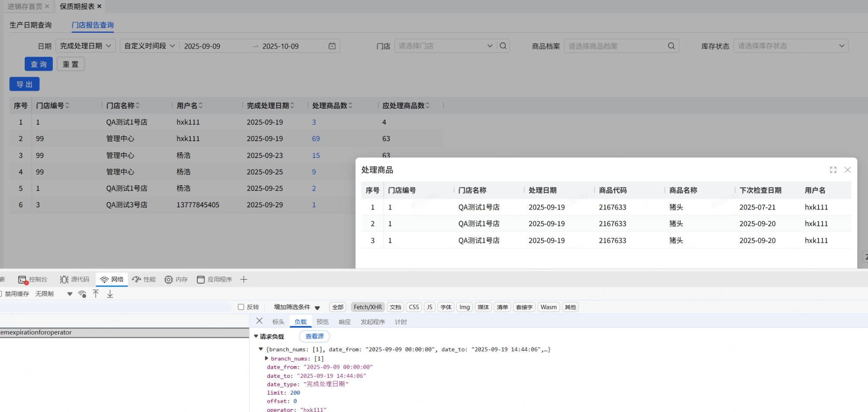868x412 pixels.
Task: Close the 处理商品 dialog
Action: click(848, 170)
